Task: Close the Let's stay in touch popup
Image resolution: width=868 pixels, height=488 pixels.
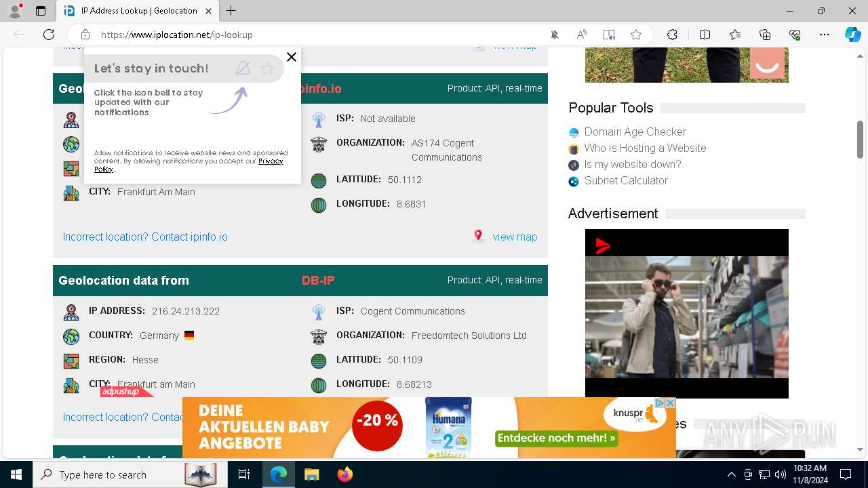Action: tap(292, 57)
